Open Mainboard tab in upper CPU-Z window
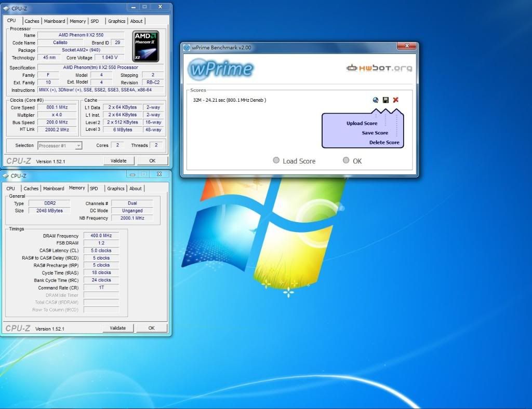This screenshot has height=409, width=532. click(54, 21)
